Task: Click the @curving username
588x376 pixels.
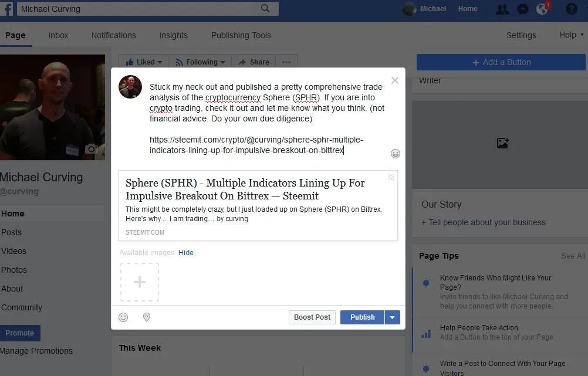Action: point(19,191)
